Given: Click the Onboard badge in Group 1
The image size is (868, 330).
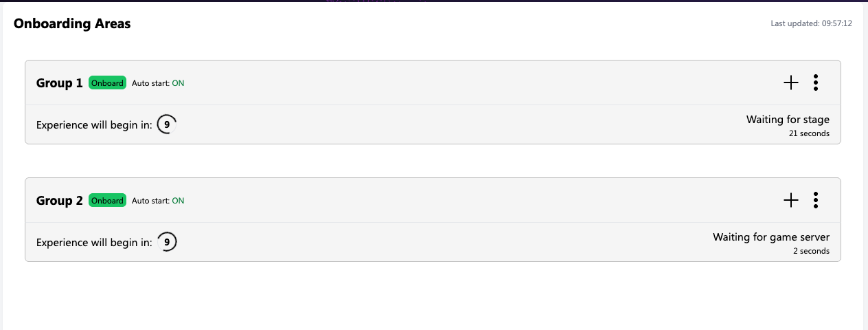Looking at the screenshot, I should (x=107, y=83).
